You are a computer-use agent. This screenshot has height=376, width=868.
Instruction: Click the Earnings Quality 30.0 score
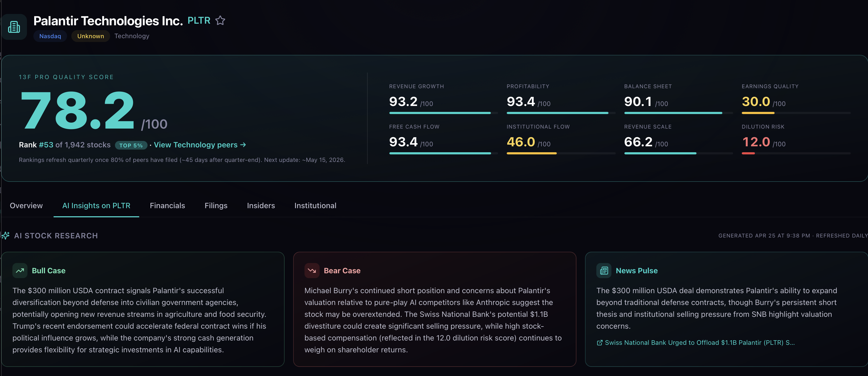756,102
